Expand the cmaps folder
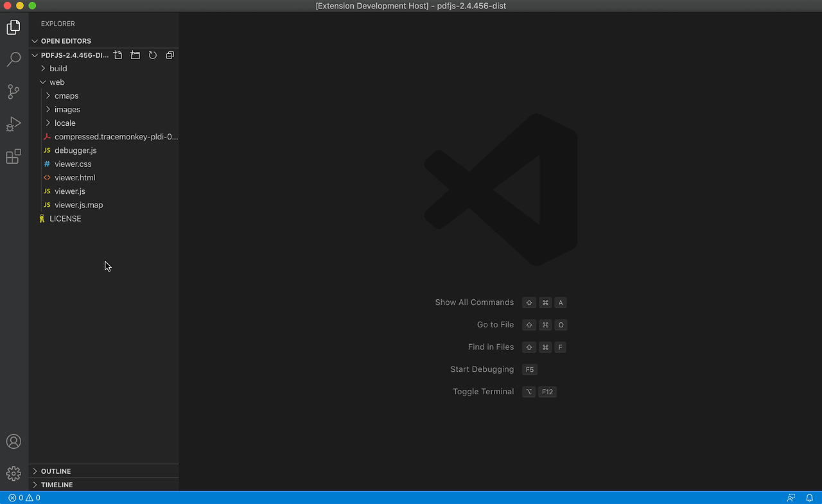This screenshot has height=504, width=822. [x=103, y=96]
